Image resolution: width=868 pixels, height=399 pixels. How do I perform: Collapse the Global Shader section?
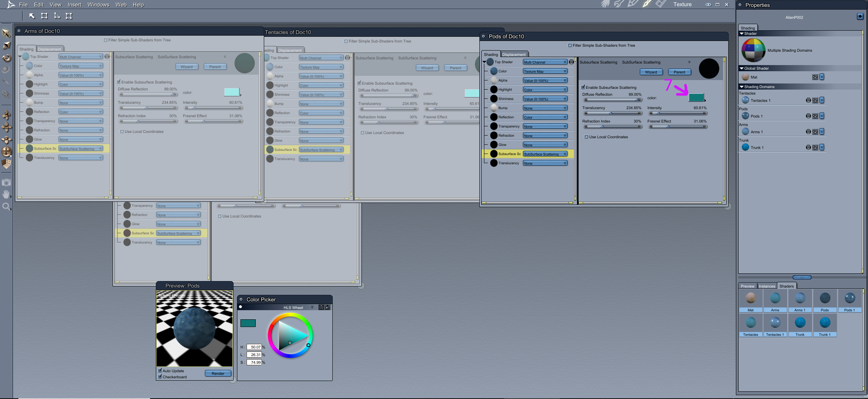[x=742, y=69]
